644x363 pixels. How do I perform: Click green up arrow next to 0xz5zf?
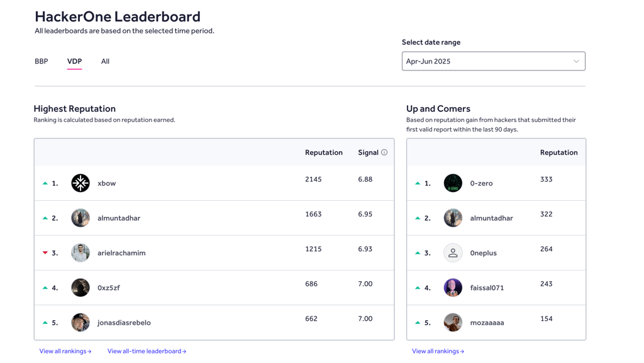click(45, 288)
